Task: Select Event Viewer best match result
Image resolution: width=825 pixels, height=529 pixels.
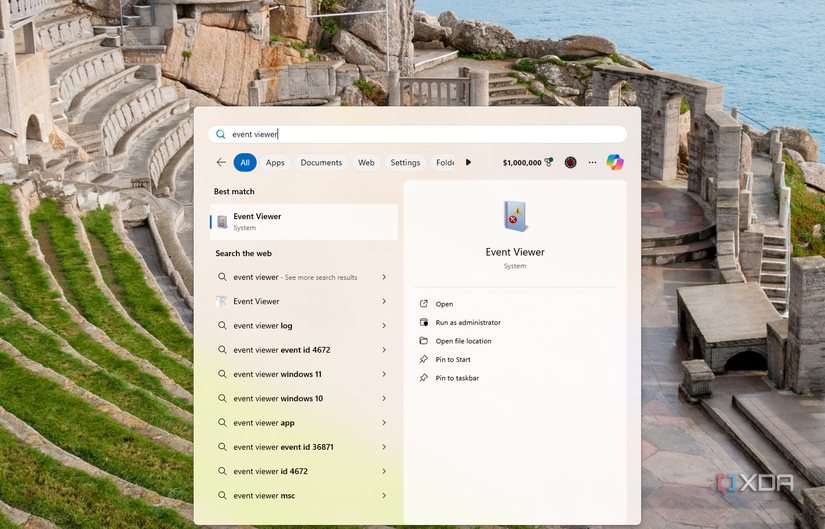Action: click(304, 222)
